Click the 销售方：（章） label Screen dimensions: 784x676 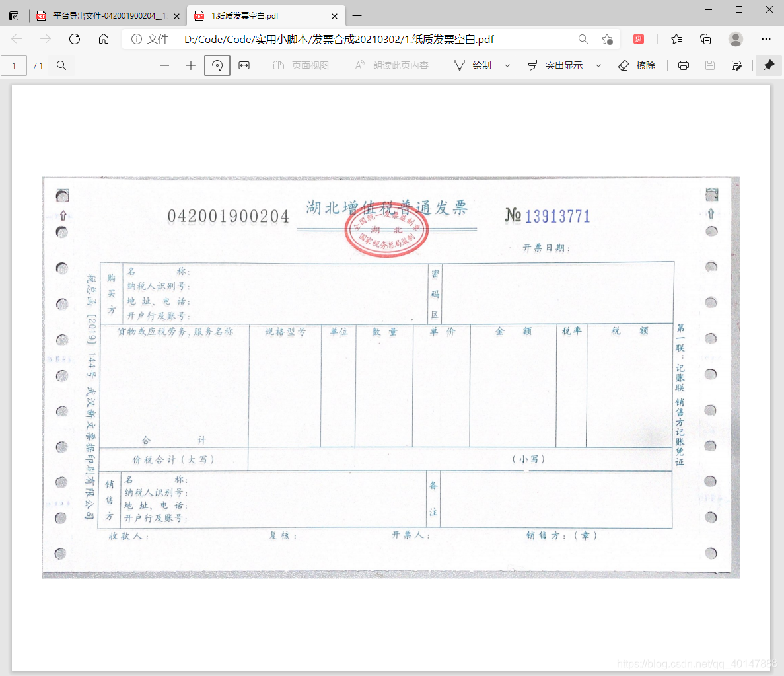pos(562,535)
